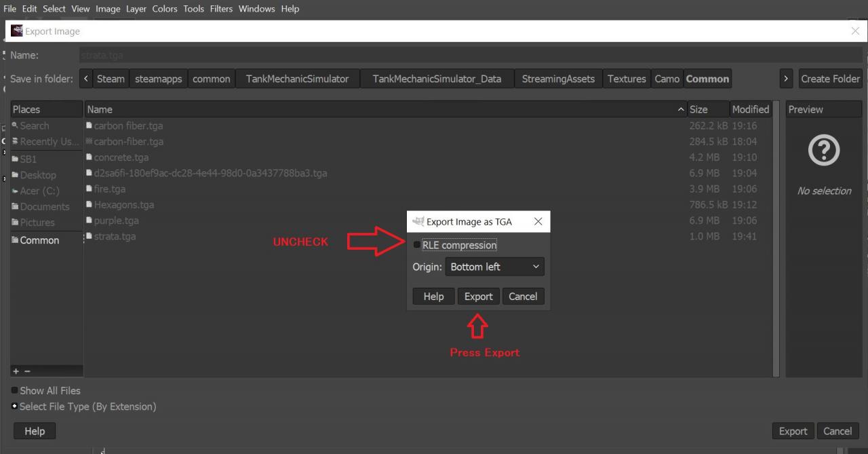Click the plus icon to add a bookmark

point(16,371)
